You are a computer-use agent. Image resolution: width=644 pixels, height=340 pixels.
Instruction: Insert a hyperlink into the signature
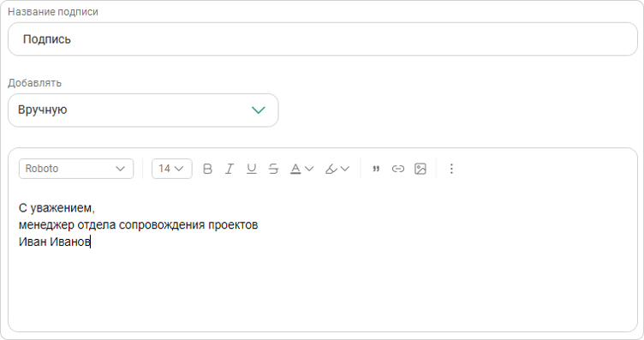(x=398, y=169)
